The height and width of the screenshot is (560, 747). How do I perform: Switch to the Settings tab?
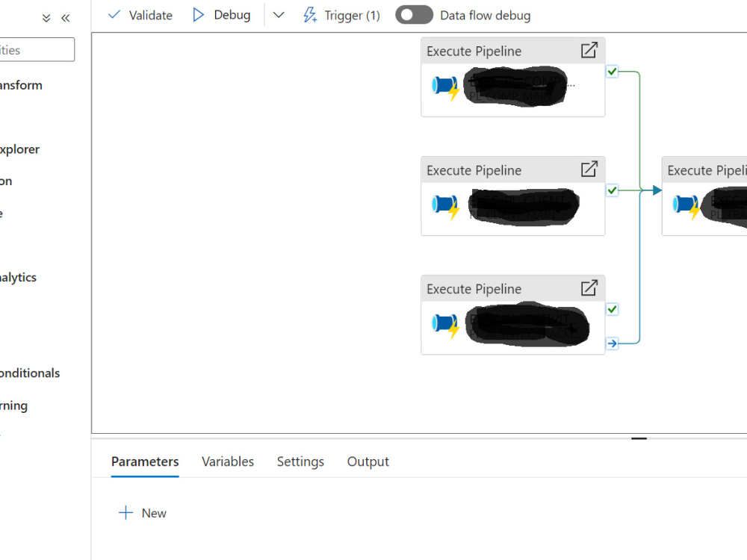tap(300, 462)
